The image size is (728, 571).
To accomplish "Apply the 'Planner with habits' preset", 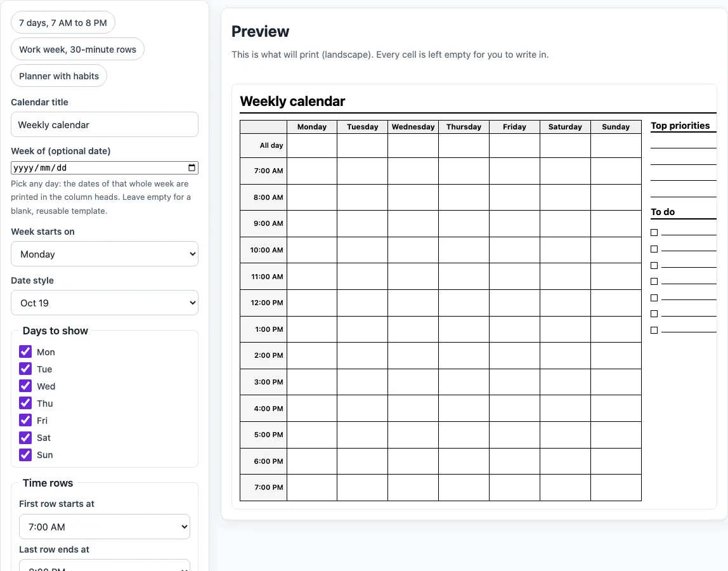I will (59, 75).
